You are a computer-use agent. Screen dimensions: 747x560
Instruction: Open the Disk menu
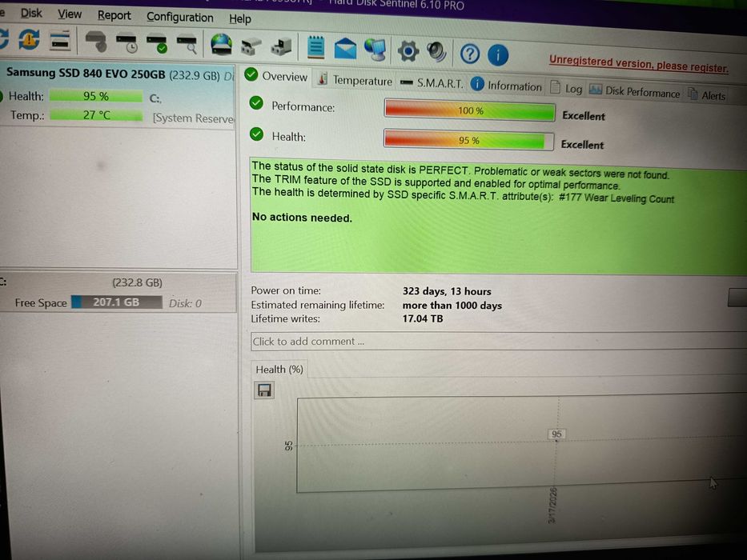(31, 13)
